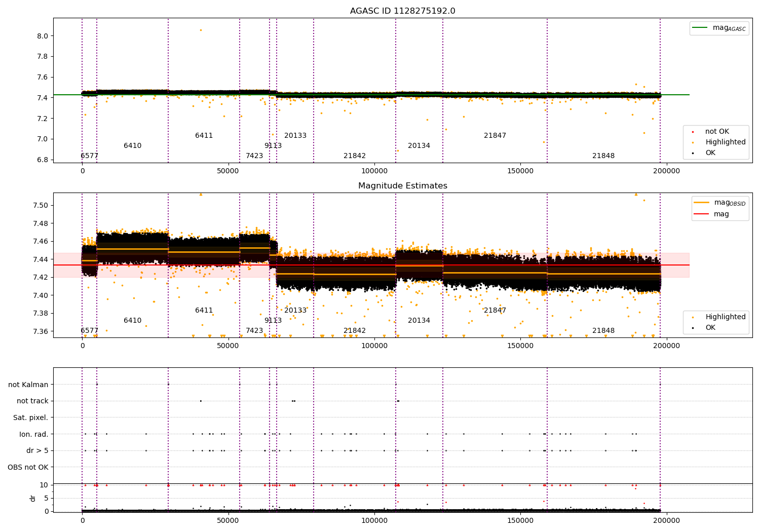The width and height of the screenshot is (760, 532).
Task: Click OBSID label 21848 in the top plot
Action: coord(603,156)
